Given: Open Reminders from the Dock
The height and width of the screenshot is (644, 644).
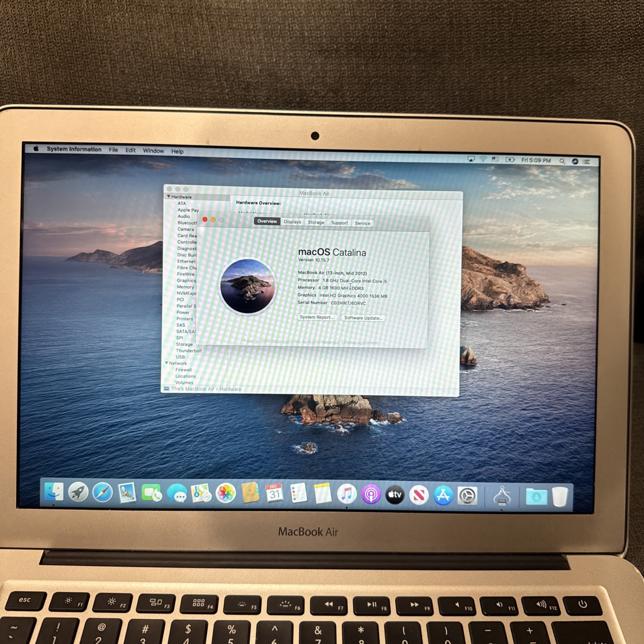Looking at the screenshot, I should [x=299, y=493].
